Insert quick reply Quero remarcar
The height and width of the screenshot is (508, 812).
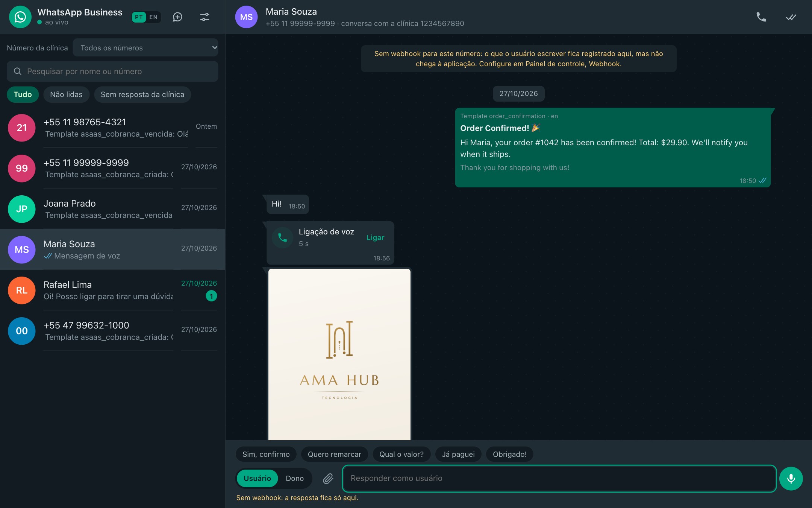click(x=335, y=454)
